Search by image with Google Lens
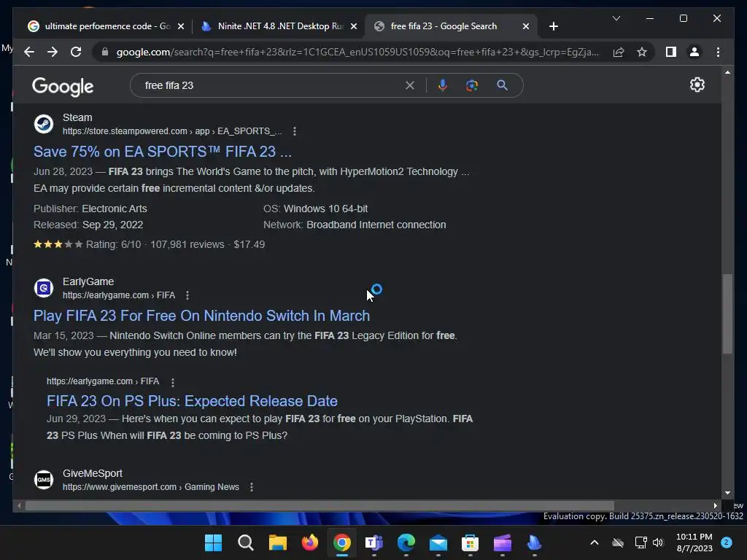 click(472, 85)
